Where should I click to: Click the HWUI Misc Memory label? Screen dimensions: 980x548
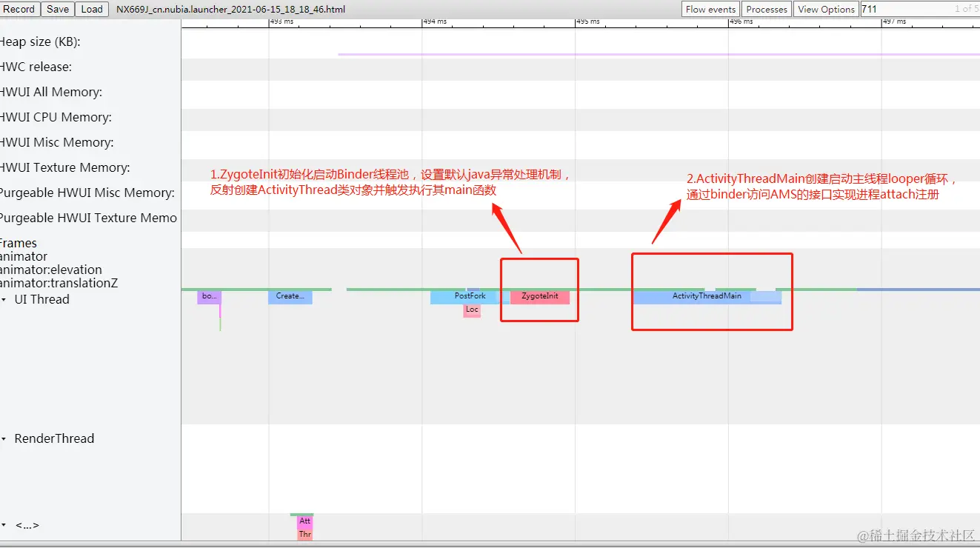[x=57, y=143]
